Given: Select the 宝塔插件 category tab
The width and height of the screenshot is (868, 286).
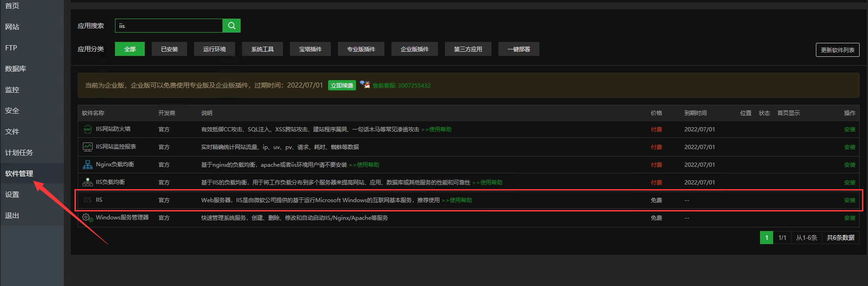Looking at the screenshot, I should pyautogui.click(x=310, y=49).
